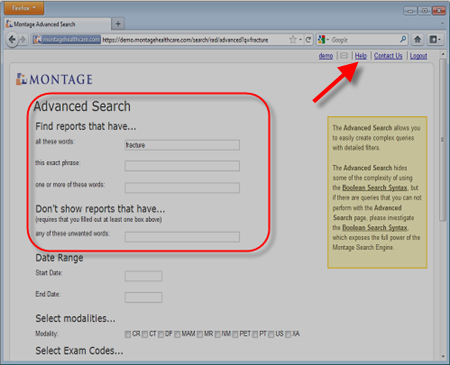Screen dimensions: 450x365
Task: Click the search magnifier icon
Action: (403, 39)
